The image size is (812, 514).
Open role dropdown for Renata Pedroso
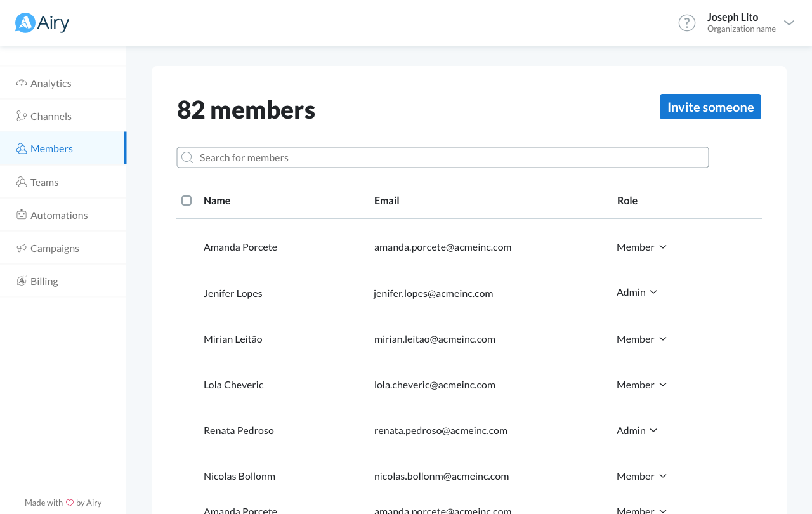click(x=637, y=430)
